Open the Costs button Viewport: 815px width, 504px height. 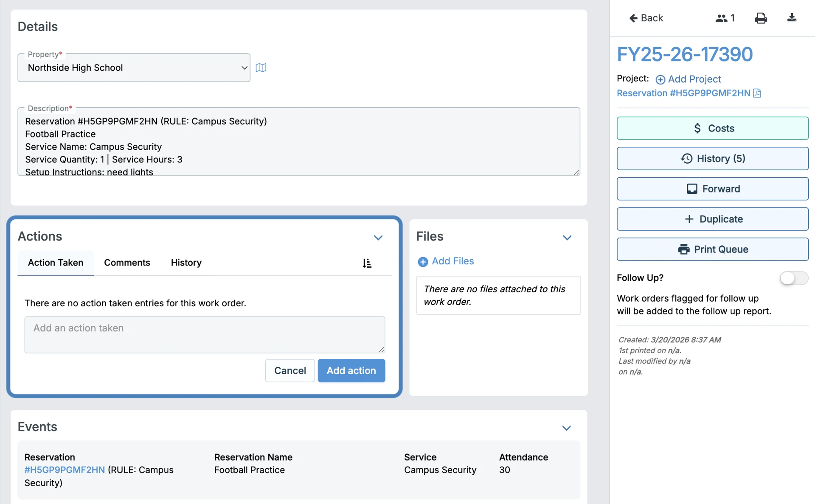pos(712,128)
